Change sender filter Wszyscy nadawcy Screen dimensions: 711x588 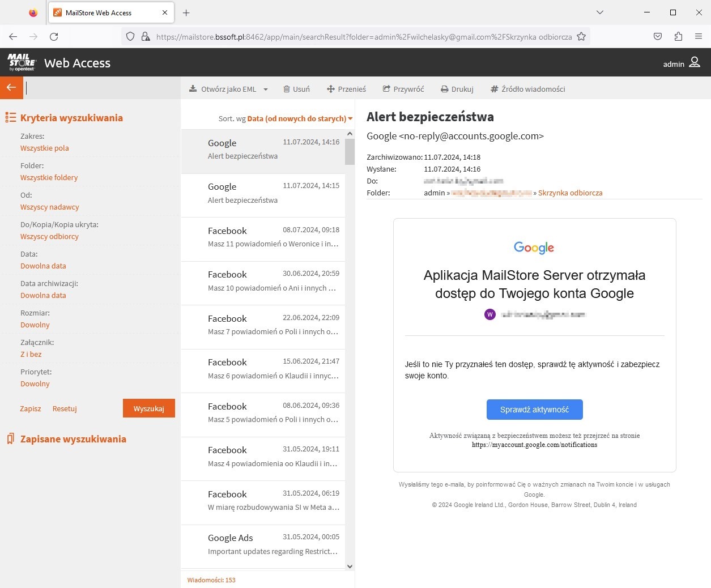tap(50, 207)
